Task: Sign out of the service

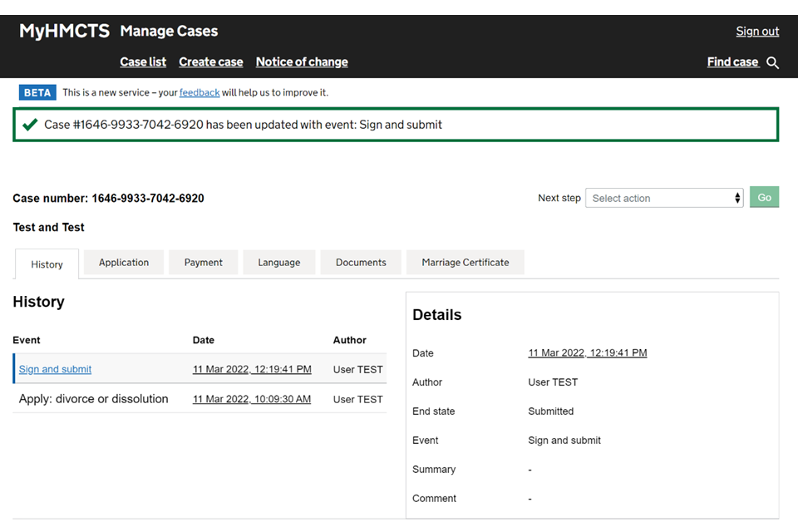Action: [x=757, y=32]
